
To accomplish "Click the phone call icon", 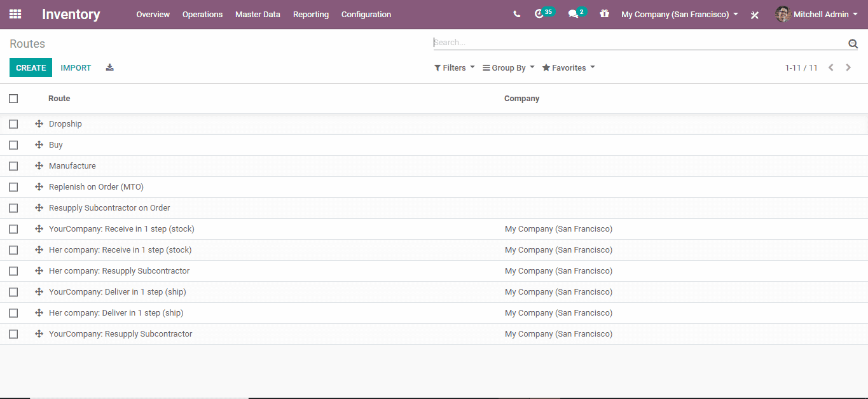I will (x=516, y=14).
